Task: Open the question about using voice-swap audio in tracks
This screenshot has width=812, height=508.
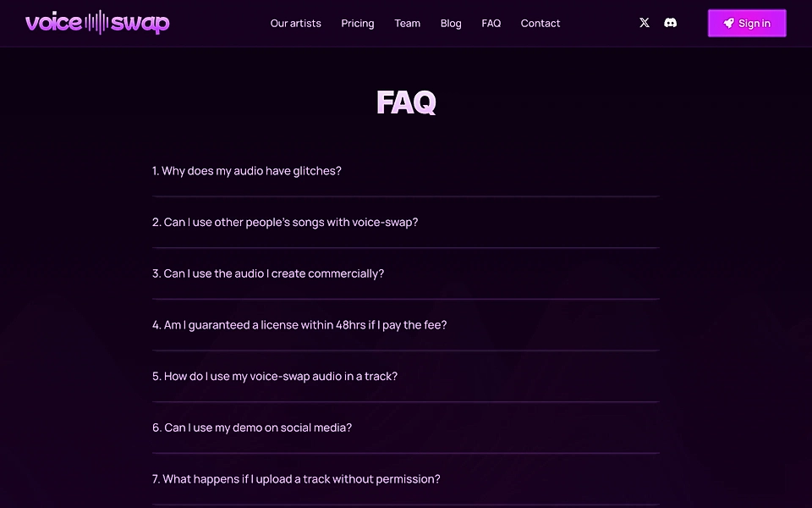Action: coord(274,376)
